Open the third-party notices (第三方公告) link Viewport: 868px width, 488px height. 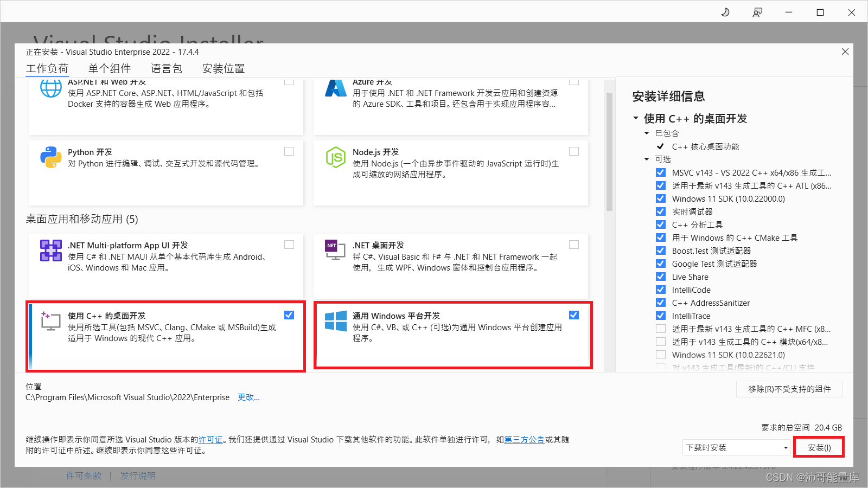point(525,440)
